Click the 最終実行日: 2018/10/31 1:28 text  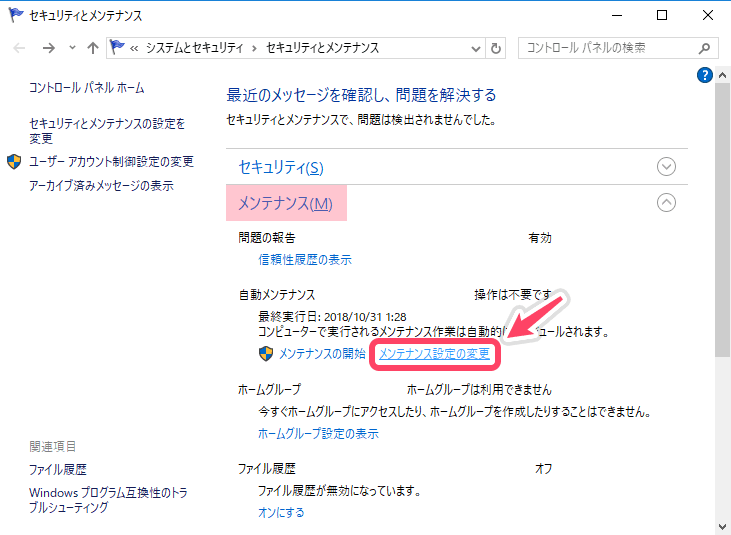[x=332, y=317]
